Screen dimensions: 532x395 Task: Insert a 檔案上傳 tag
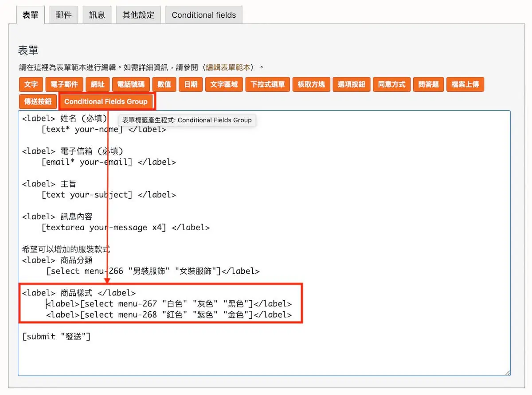(465, 84)
